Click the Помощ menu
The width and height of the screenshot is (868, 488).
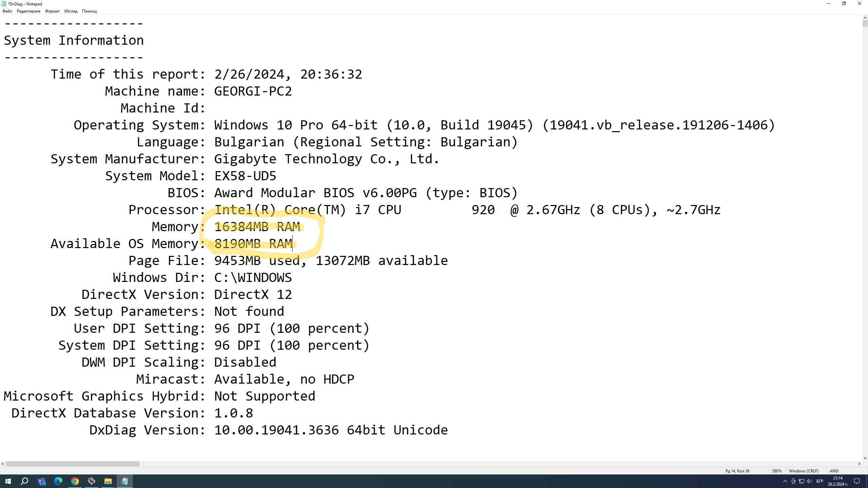(x=90, y=11)
